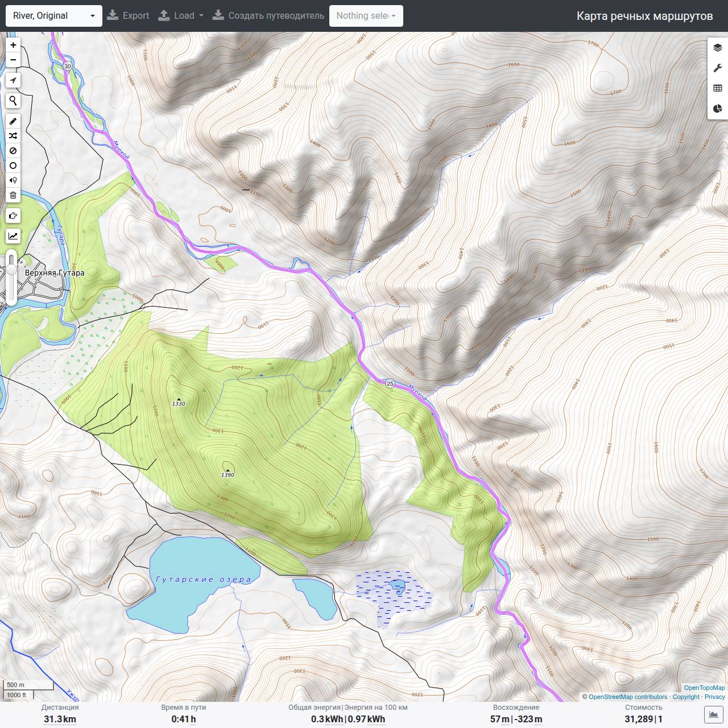Open the OpenStreetMap contributors link
The width and height of the screenshot is (728, 728).
tap(628, 697)
